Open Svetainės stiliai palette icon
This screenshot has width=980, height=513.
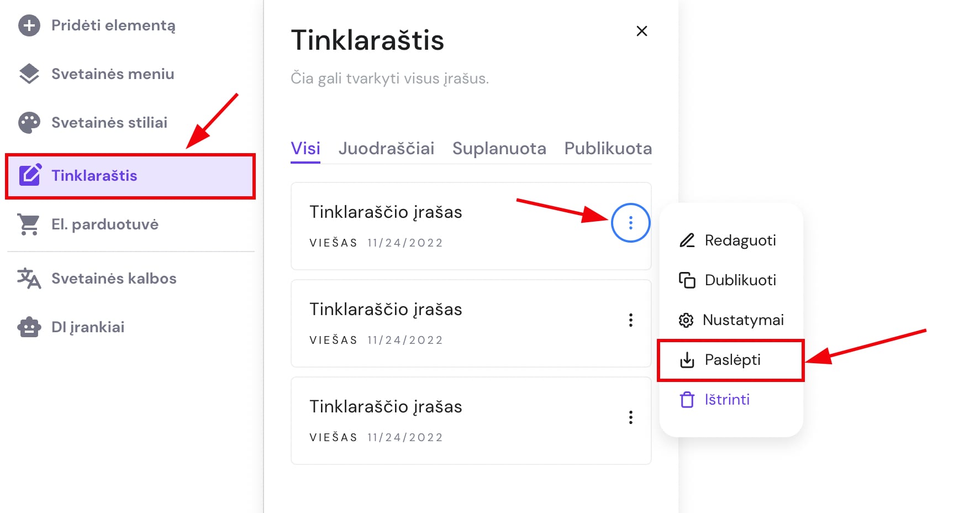point(29,122)
